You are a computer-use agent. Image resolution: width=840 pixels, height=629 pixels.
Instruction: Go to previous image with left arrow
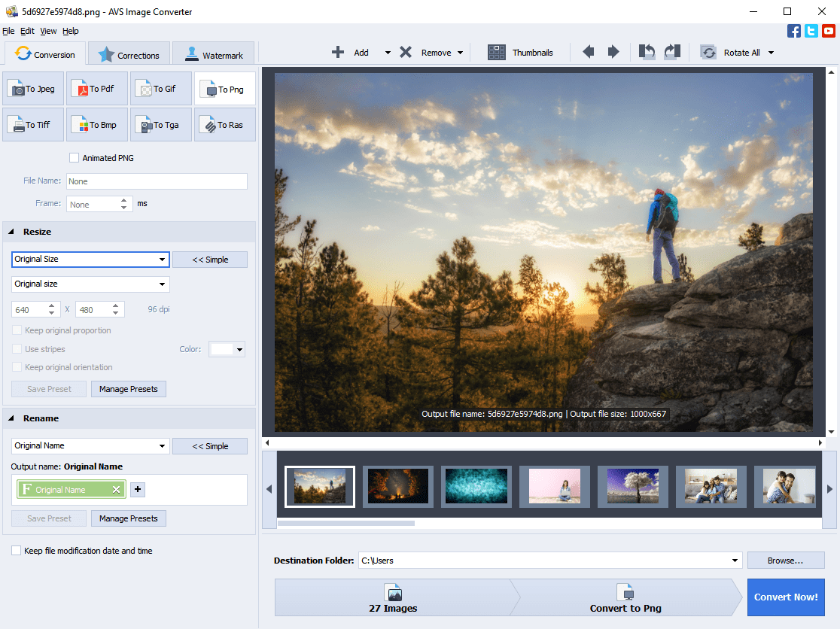(x=589, y=52)
